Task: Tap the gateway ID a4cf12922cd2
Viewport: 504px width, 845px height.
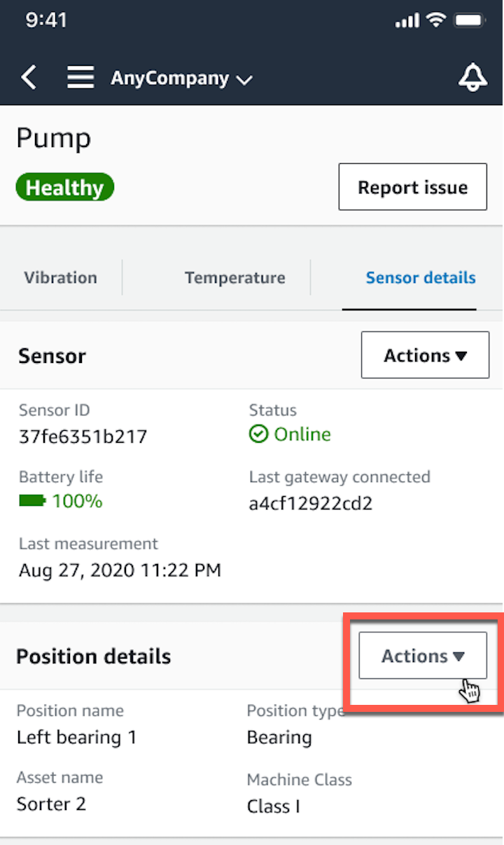Action: [x=310, y=503]
